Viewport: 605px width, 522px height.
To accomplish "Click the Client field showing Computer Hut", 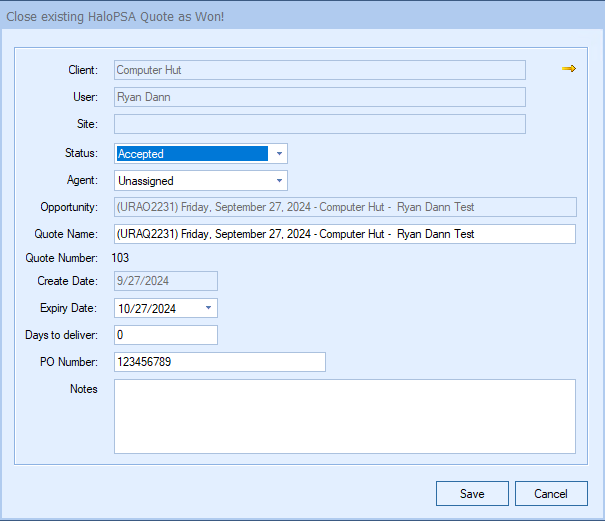I will click(319, 70).
